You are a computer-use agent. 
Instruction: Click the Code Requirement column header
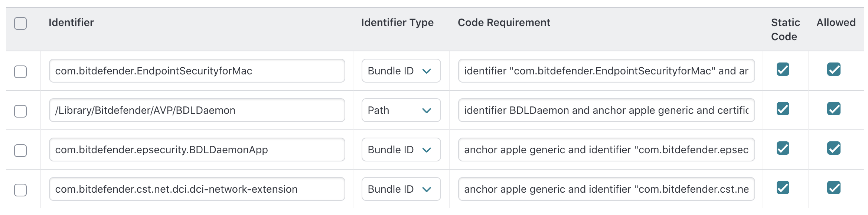[x=504, y=23]
